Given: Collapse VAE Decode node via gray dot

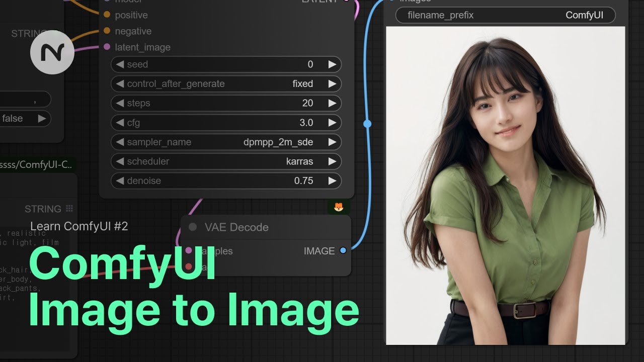Looking at the screenshot, I should 193,227.
